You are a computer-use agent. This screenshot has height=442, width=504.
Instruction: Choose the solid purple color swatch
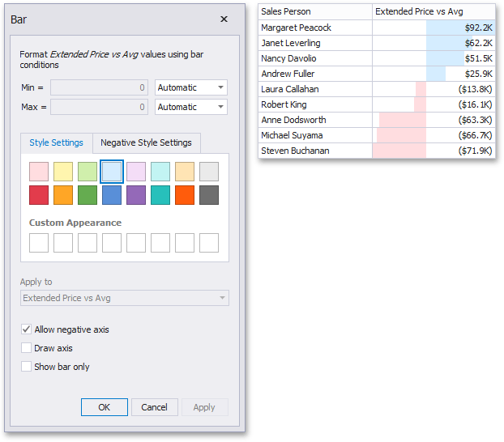[136, 195]
